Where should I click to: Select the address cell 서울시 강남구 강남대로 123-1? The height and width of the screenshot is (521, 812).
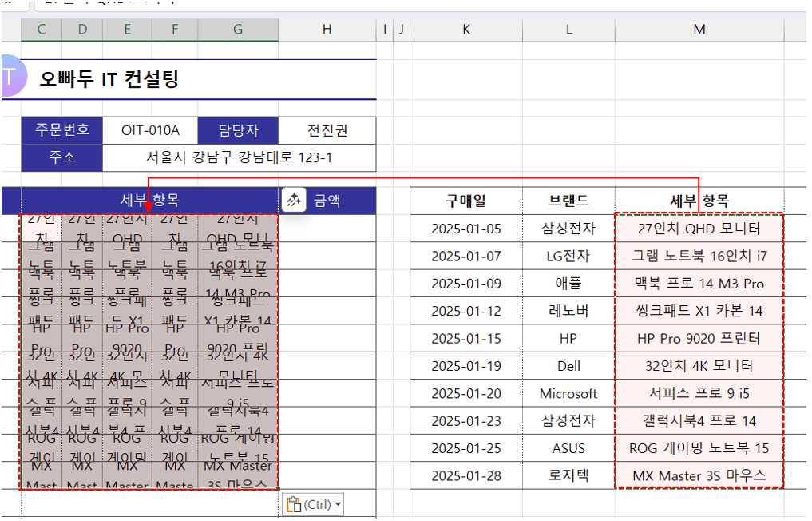239,157
